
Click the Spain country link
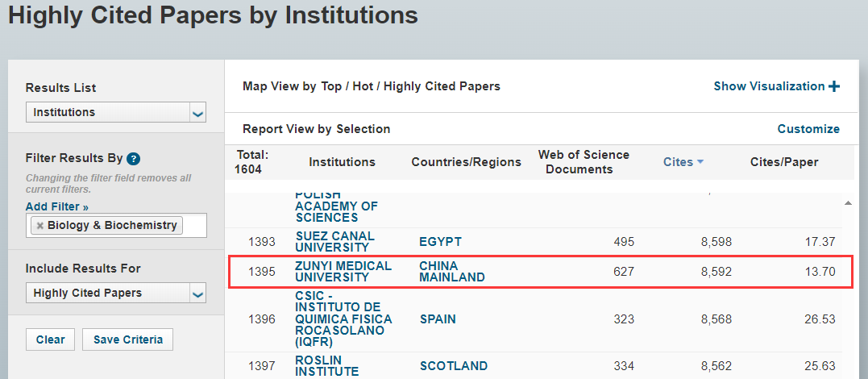[x=438, y=319]
